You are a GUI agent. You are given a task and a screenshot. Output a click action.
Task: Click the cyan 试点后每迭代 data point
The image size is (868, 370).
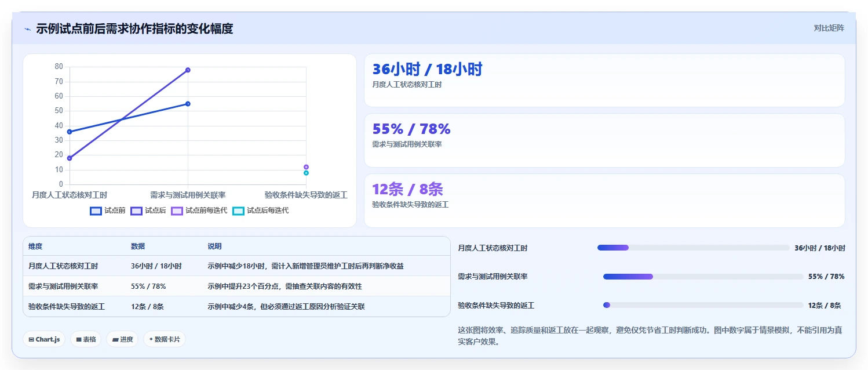pyautogui.click(x=306, y=173)
